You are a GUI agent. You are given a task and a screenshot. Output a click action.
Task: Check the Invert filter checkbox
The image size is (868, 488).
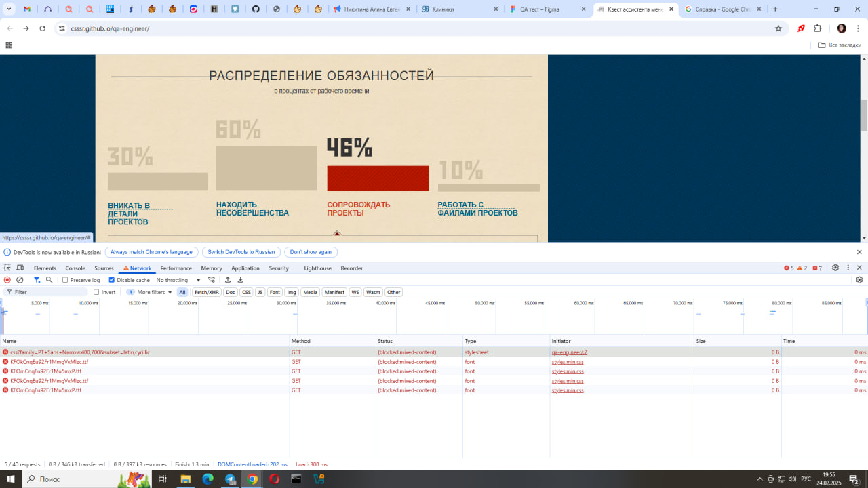pyautogui.click(x=96, y=292)
